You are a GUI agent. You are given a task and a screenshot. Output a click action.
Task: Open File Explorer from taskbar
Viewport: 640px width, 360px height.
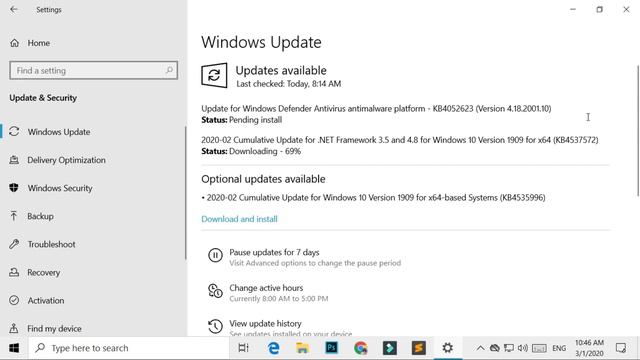[x=302, y=348]
